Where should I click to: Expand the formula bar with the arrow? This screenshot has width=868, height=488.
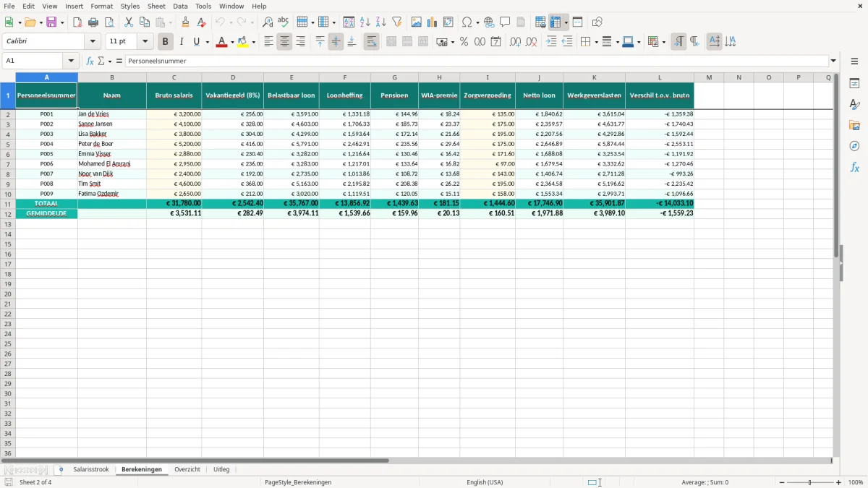coord(833,61)
